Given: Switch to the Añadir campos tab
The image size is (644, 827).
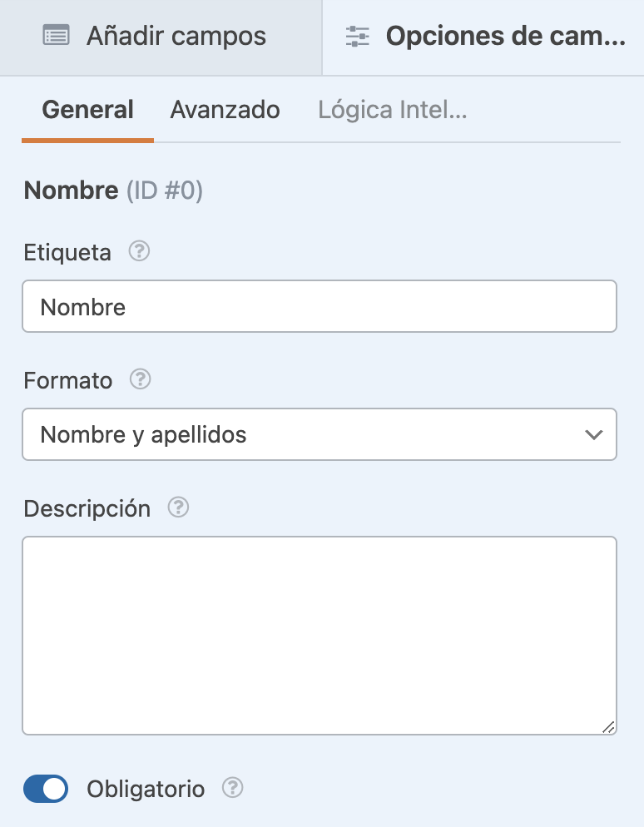Looking at the screenshot, I should click(161, 37).
